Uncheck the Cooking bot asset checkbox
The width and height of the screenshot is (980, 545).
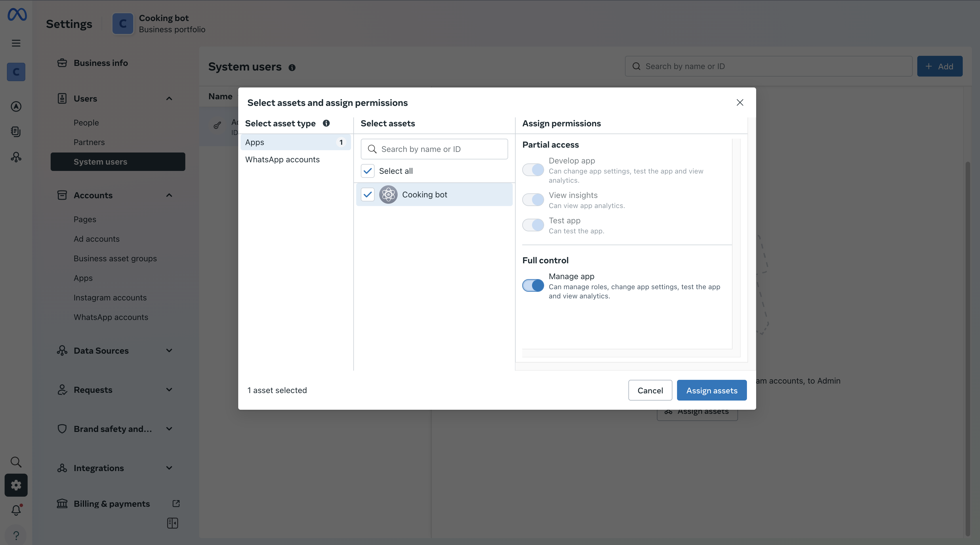point(367,195)
